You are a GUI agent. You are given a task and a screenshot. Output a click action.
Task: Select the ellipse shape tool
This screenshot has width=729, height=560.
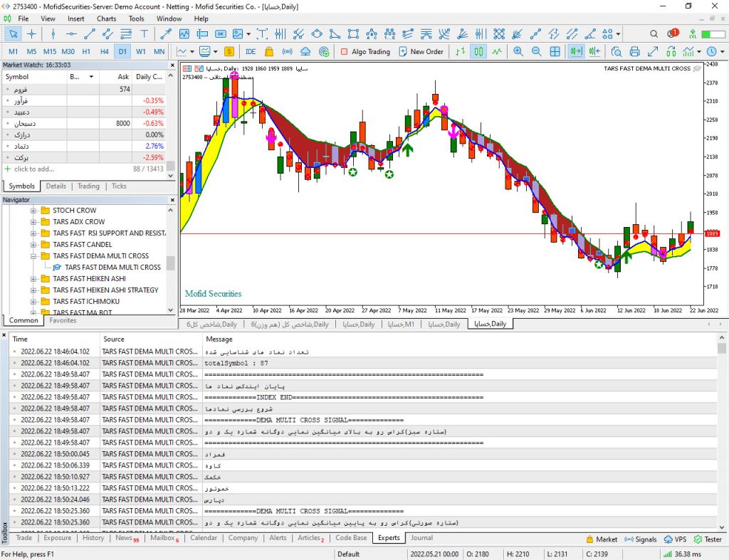coord(317,34)
